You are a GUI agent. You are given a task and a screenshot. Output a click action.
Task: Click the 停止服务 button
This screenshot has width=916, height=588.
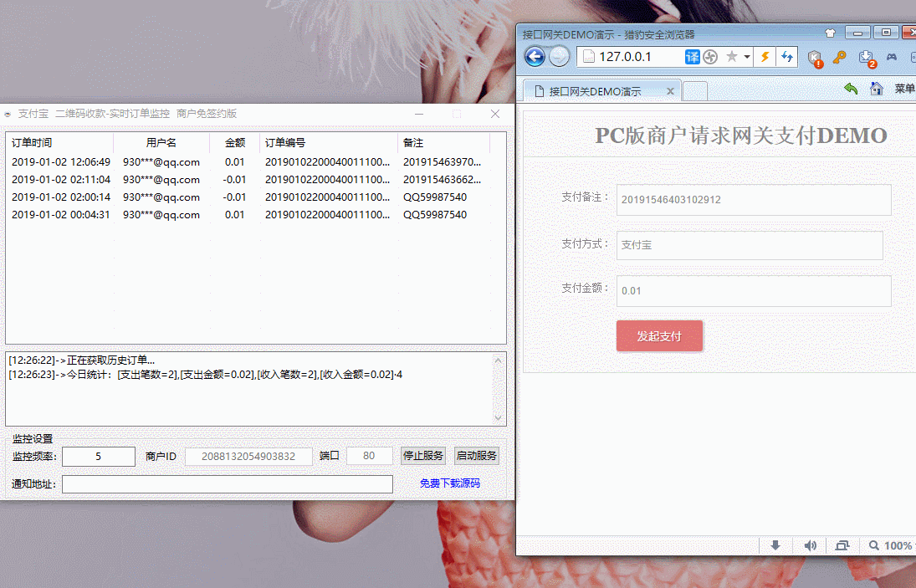pos(423,456)
